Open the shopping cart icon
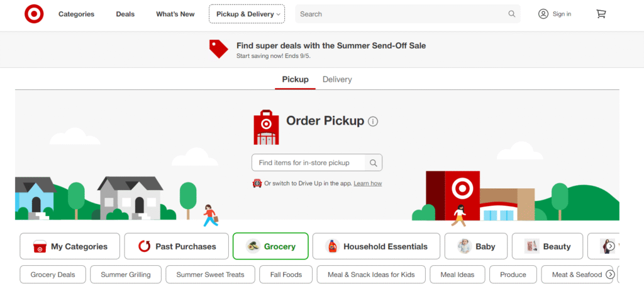 click(x=601, y=14)
